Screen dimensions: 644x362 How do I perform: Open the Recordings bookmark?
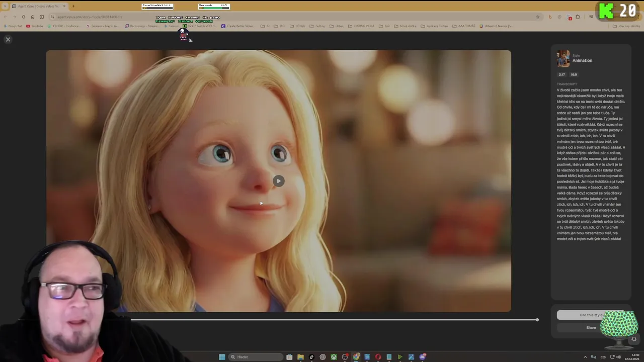click(143, 26)
